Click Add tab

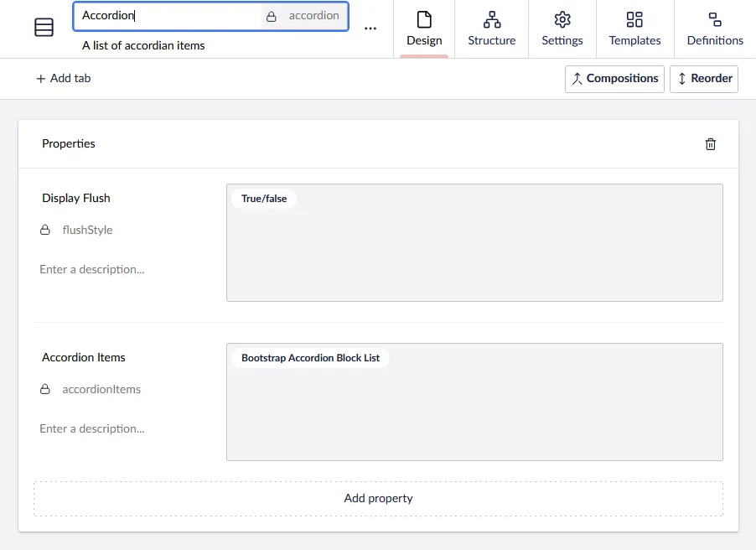pyautogui.click(x=63, y=79)
